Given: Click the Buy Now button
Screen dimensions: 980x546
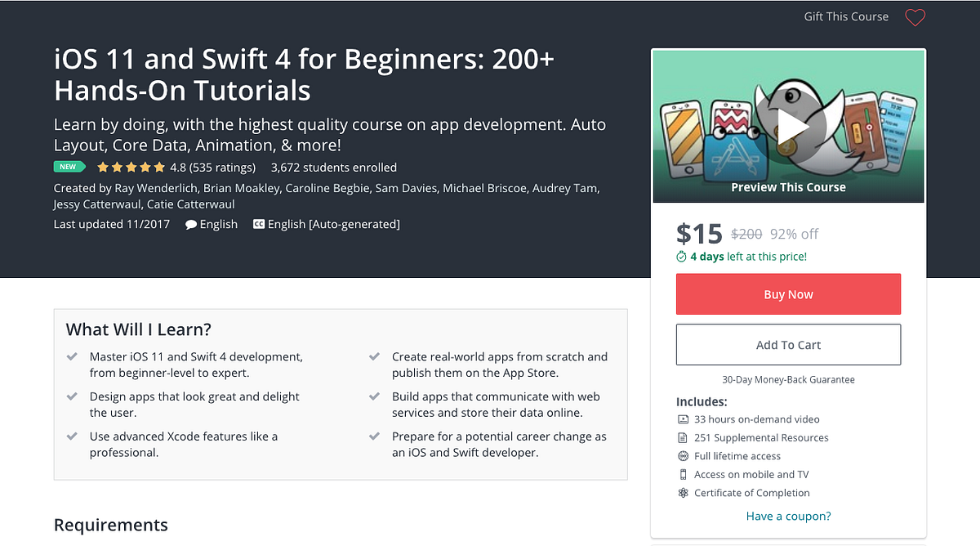Looking at the screenshot, I should [x=787, y=293].
